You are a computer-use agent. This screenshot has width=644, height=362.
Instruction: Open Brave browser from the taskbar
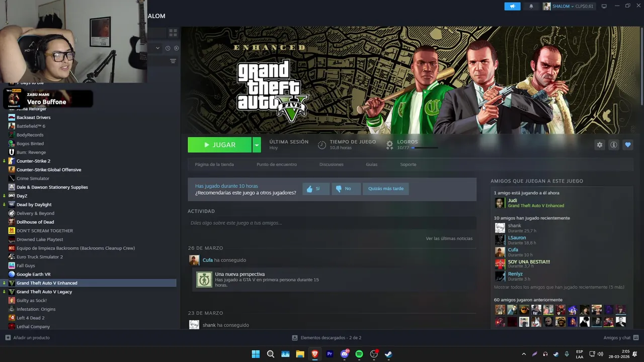click(315, 354)
